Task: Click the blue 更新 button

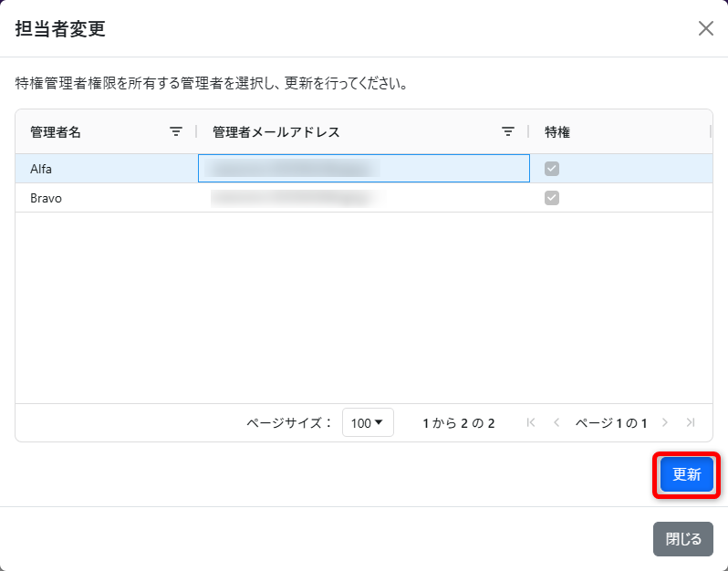Action: tap(687, 474)
